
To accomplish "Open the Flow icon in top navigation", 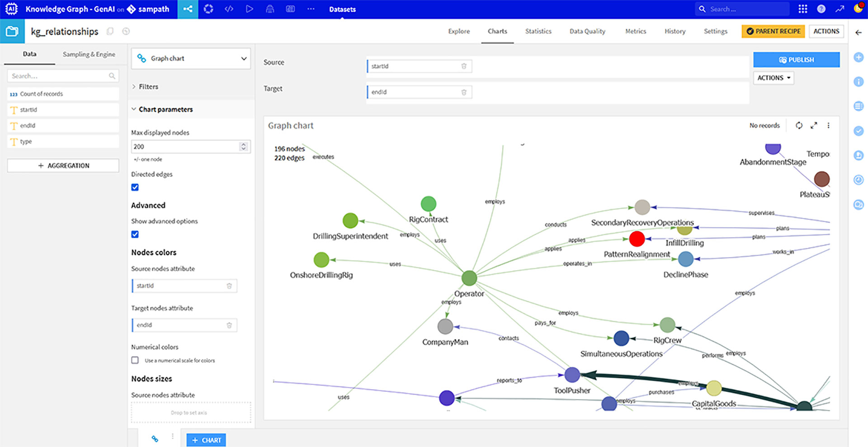I will pyautogui.click(x=188, y=9).
